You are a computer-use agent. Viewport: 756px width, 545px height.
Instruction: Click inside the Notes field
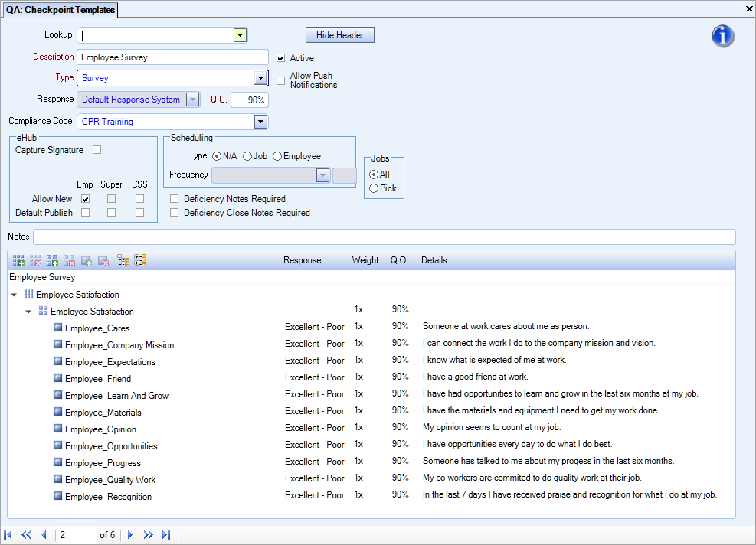(383, 237)
